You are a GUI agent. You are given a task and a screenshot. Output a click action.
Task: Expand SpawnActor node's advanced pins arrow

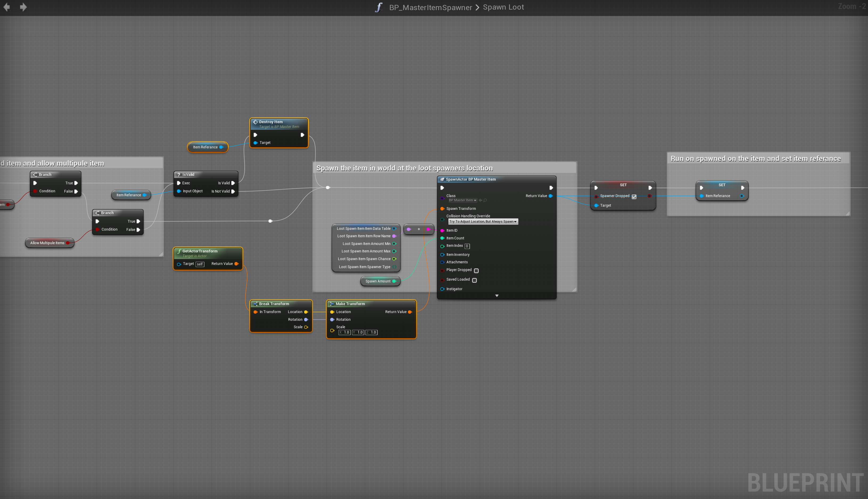click(x=497, y=296)
